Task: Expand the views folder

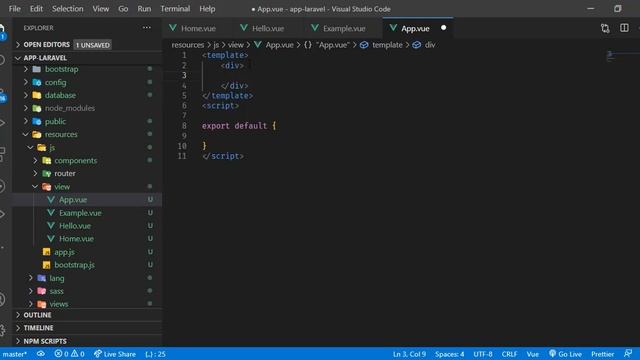Action: click(31, 304)
